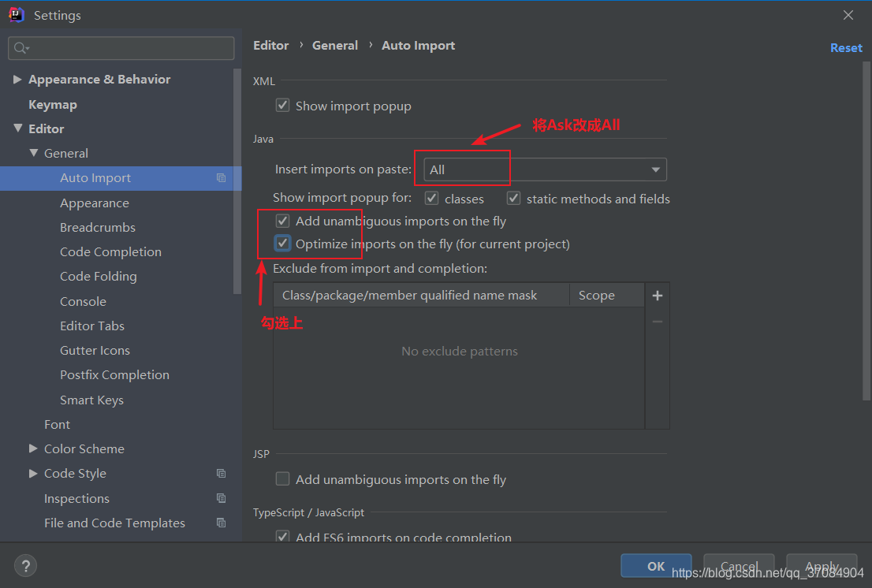Click the Cancel button

pyautogui.click(x=739, y=566)
